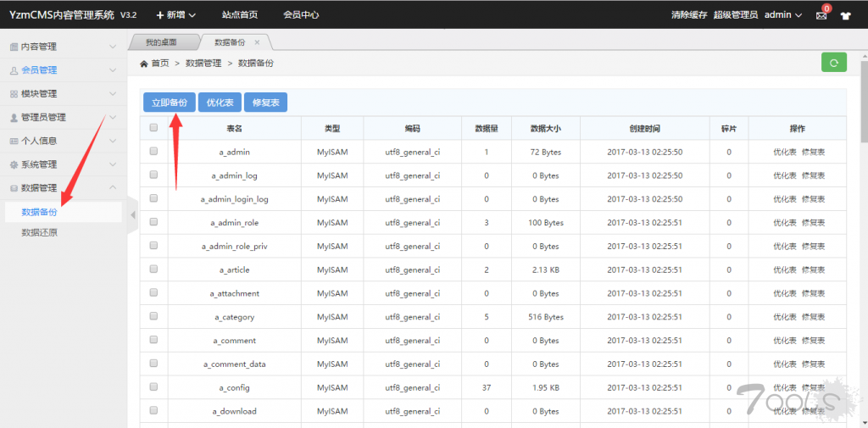This screenshot has height=428, width=868.
Task: Check the a_admin row checkbox
Action: [x=154, y=151]
